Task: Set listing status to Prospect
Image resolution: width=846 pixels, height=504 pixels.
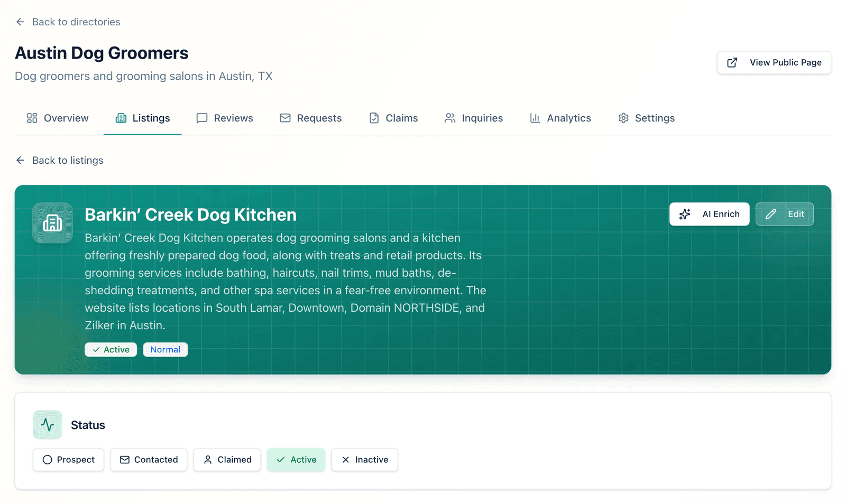Action: [68, 460]
